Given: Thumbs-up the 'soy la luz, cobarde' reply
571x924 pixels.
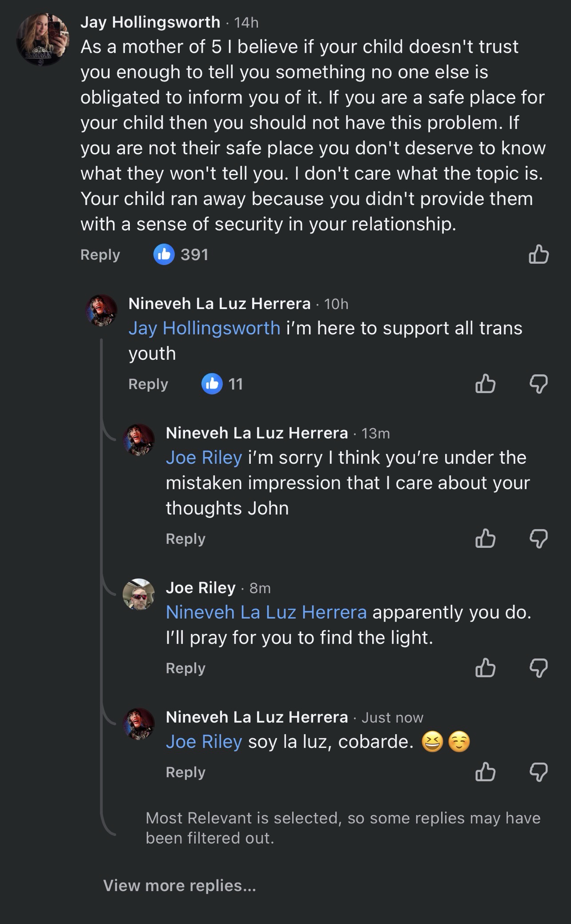Looking at the screenshot, I should pyautogui.click(x=485, y=772).
